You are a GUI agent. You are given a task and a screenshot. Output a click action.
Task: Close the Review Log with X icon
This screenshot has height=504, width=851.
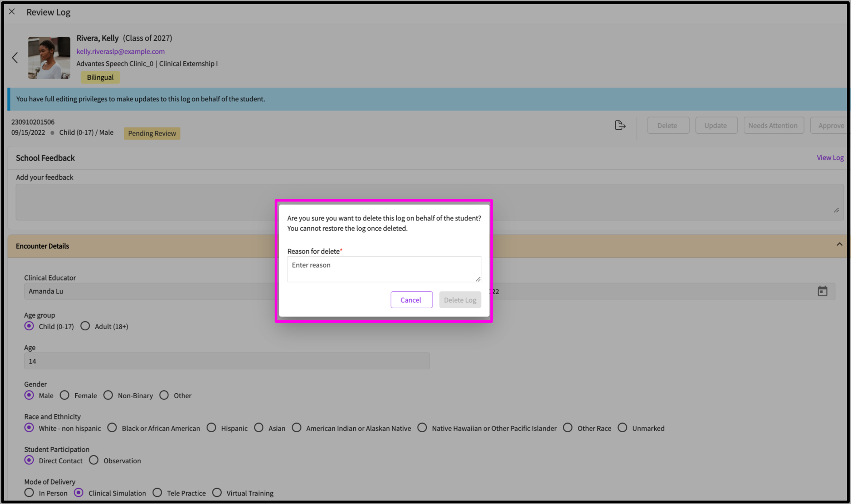12,12
